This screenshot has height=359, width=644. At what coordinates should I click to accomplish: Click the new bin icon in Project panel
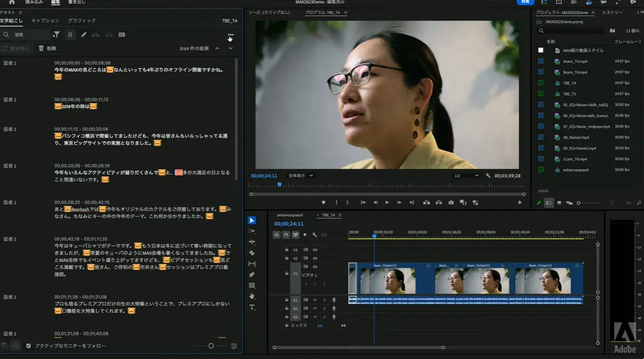(612, 30)
